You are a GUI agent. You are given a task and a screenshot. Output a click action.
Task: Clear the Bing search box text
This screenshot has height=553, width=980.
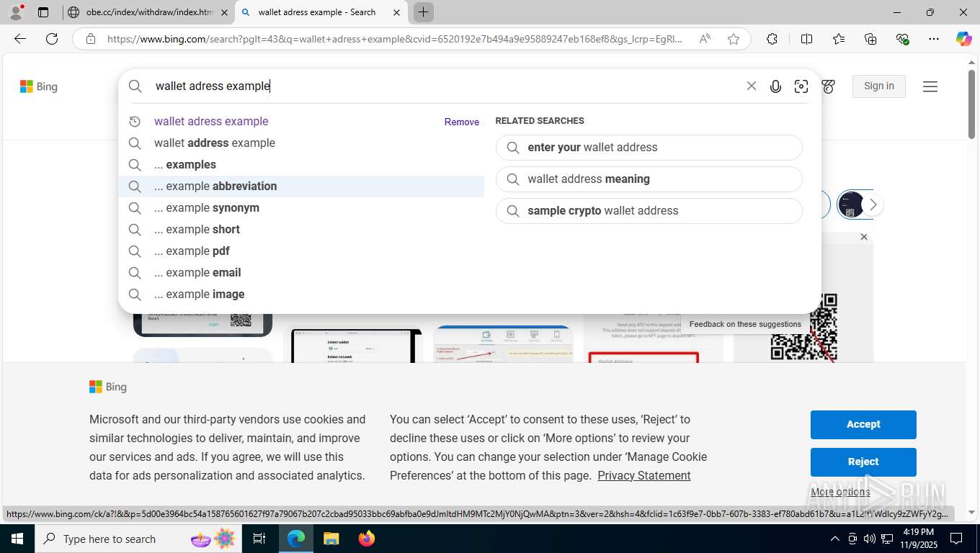(x=751, y=86)
